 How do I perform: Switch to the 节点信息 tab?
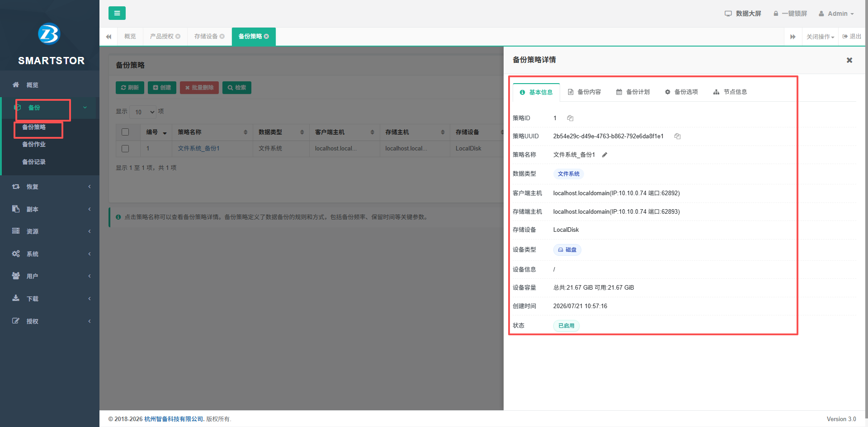[x=730, y=92]
